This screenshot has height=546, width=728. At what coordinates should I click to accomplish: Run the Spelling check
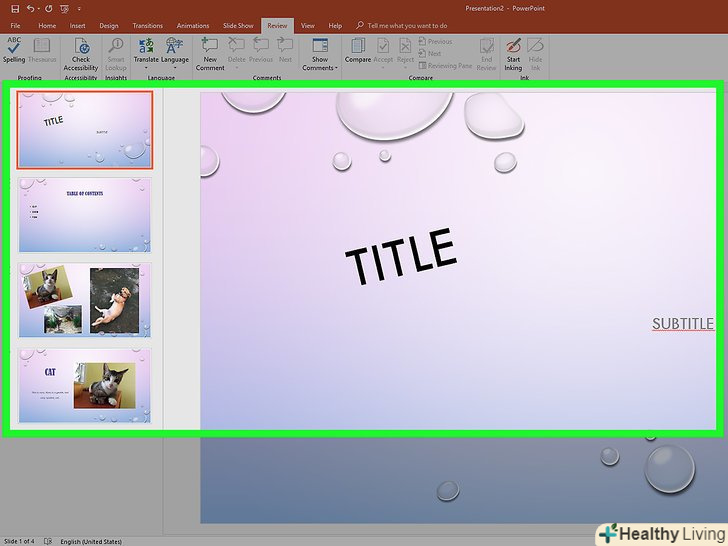click(14, 50)
